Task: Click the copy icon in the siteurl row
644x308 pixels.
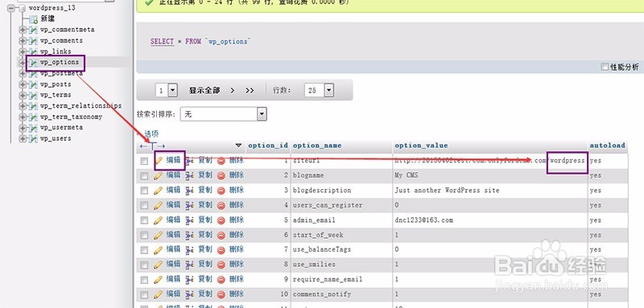Action: 189,161
